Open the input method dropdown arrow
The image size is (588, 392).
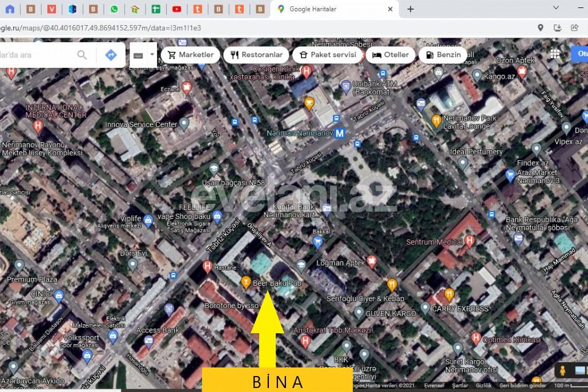(x=153, y=54)
